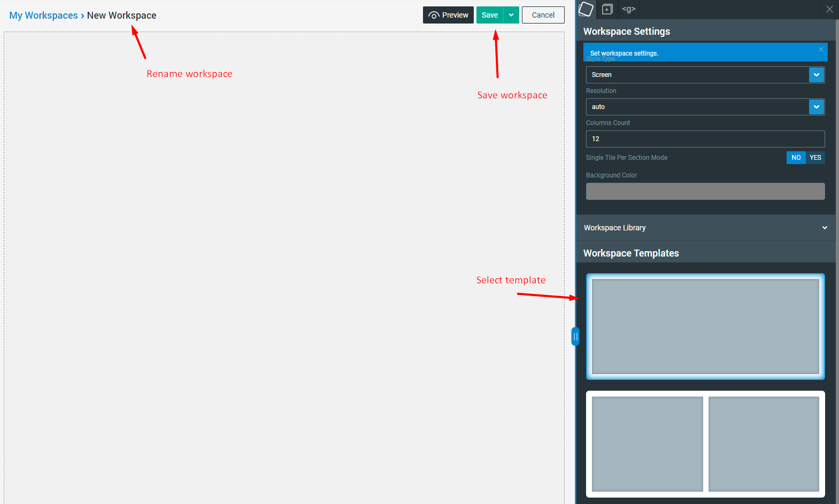This screenshot has width=839, height=504.
Task: Open the Save options dropdown arrow
Action: pos(511,15)
